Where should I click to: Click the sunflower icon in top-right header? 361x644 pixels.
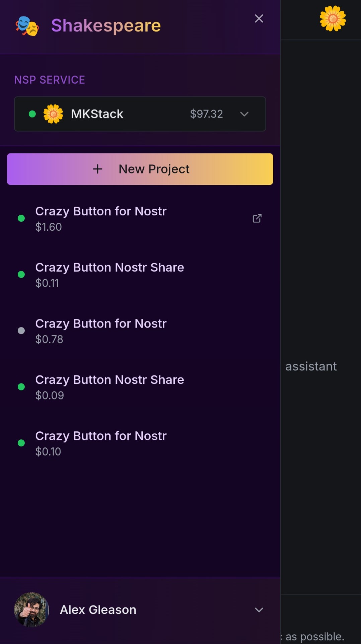click(x=333, y=18)
